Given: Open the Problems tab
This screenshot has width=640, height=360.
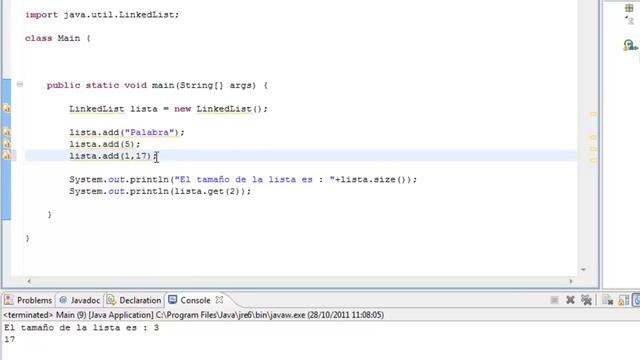Looking at the screenshot, I should (x=28, y=300).
